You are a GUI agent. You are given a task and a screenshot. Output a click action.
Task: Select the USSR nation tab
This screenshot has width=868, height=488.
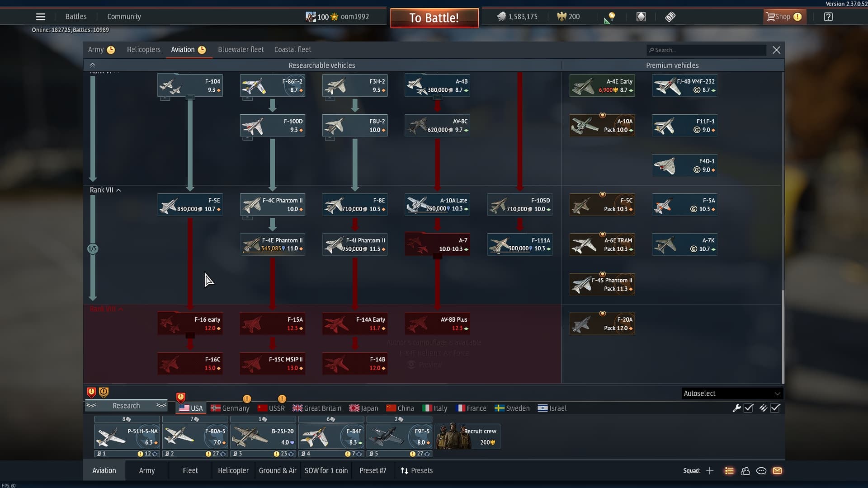pos(271,408)
